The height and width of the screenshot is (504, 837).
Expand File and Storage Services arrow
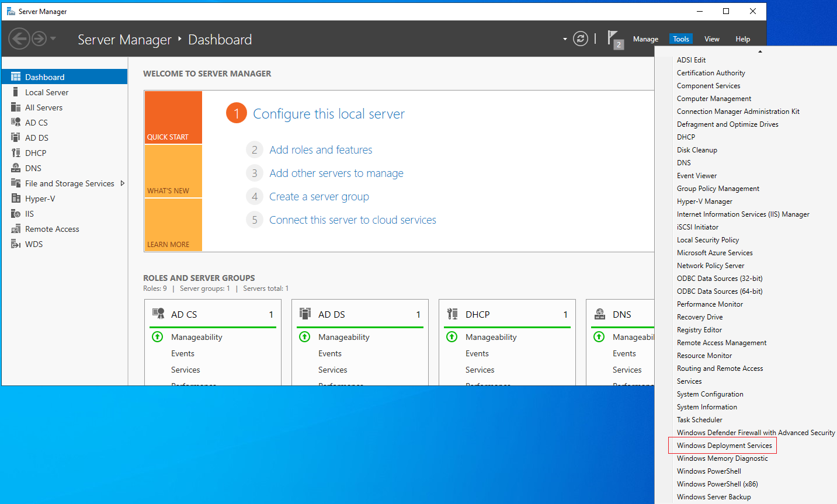click(x=123, y=183)
